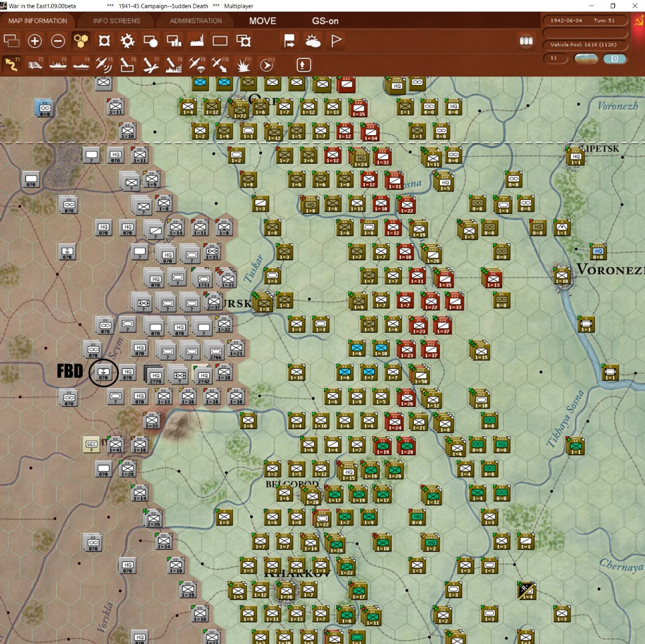Toggle the rectangle-with-fort combined icon
This screenshot has height=644, width=645.
coord(244,41)
